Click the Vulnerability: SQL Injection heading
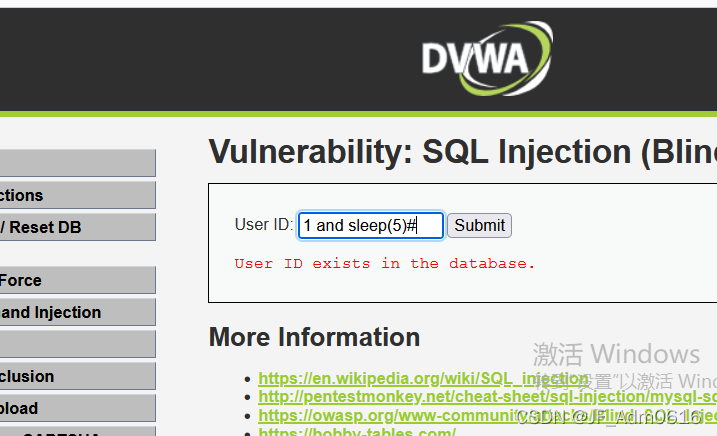Image resolution: width=717 pixels, height=436 pixels. [462, 152]
